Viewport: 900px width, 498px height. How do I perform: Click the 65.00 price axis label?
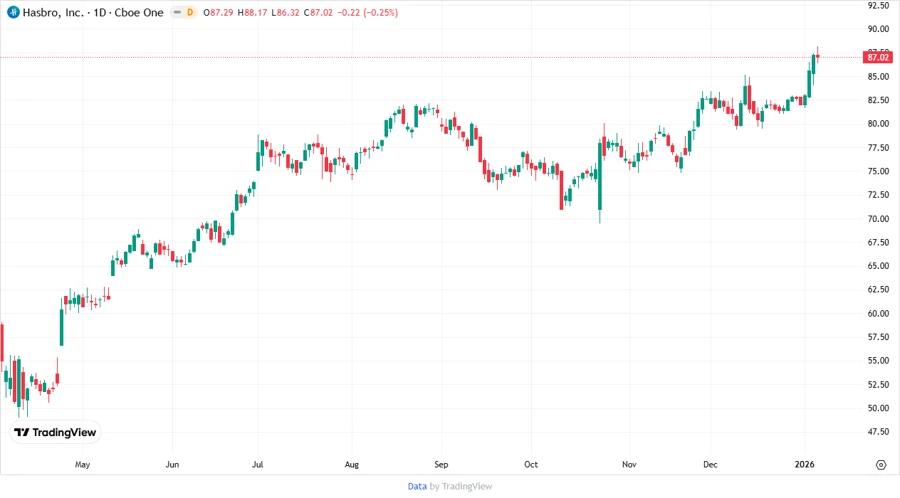pyautogui.click(x=878, y=266)
